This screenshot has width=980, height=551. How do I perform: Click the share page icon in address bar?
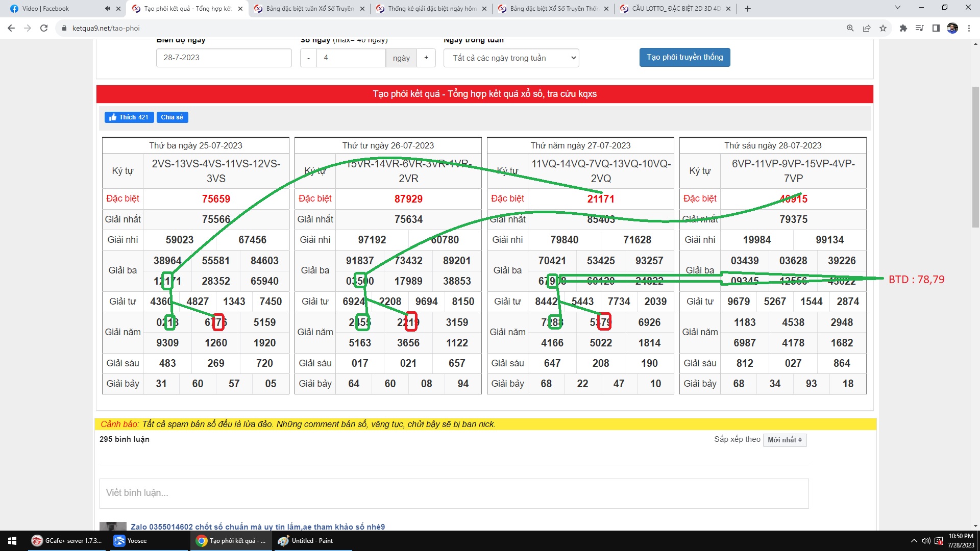tap(867, 28)
